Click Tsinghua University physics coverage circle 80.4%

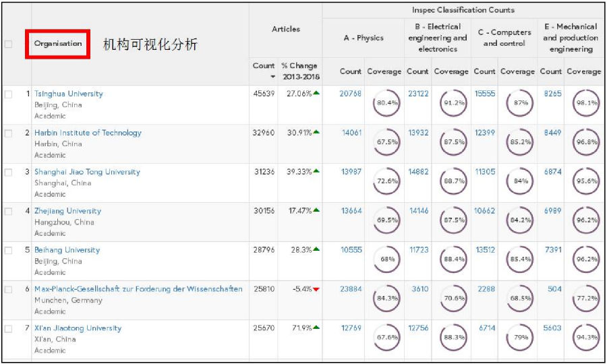[x=386, y=104]
